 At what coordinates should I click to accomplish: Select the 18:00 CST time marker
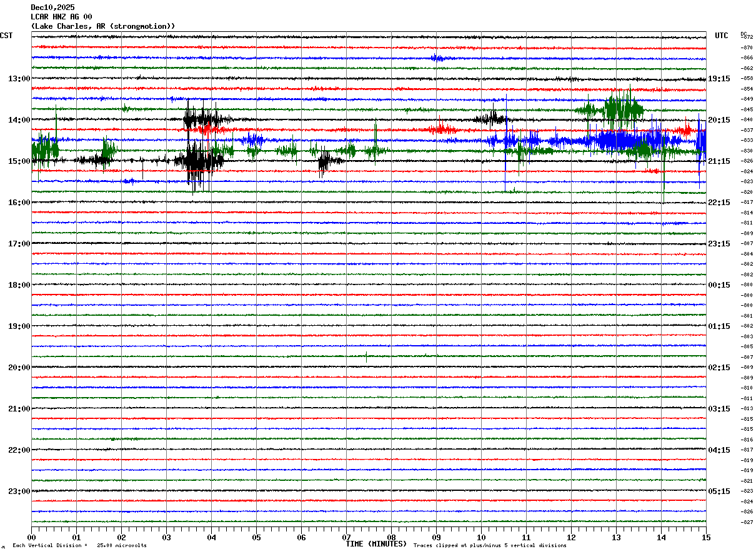click(x=19, y=285)
